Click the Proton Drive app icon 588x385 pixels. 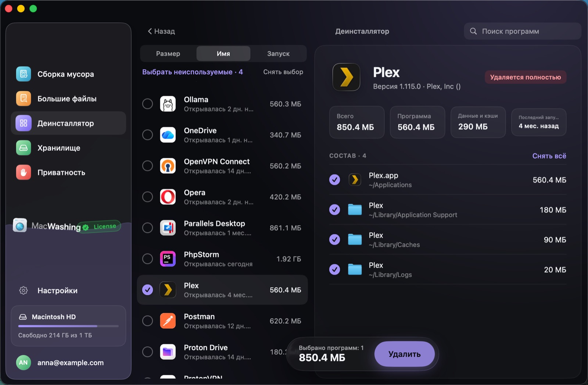pos(168,352)
